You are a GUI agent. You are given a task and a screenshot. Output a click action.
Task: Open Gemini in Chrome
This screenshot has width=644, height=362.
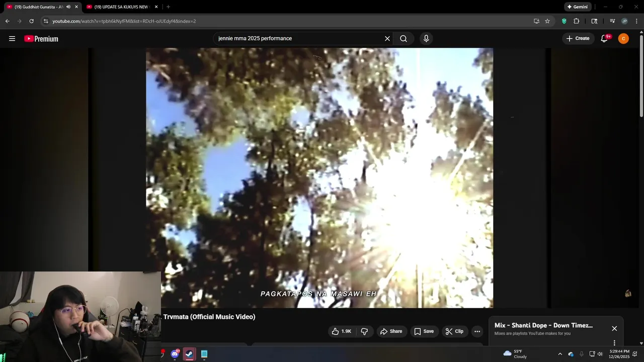tap(577, 7)
